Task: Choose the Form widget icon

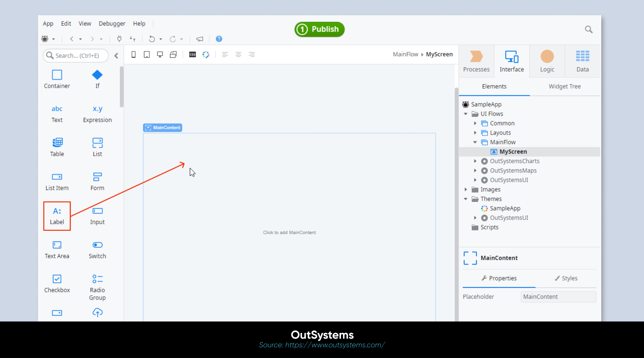Action: [97, 177]
